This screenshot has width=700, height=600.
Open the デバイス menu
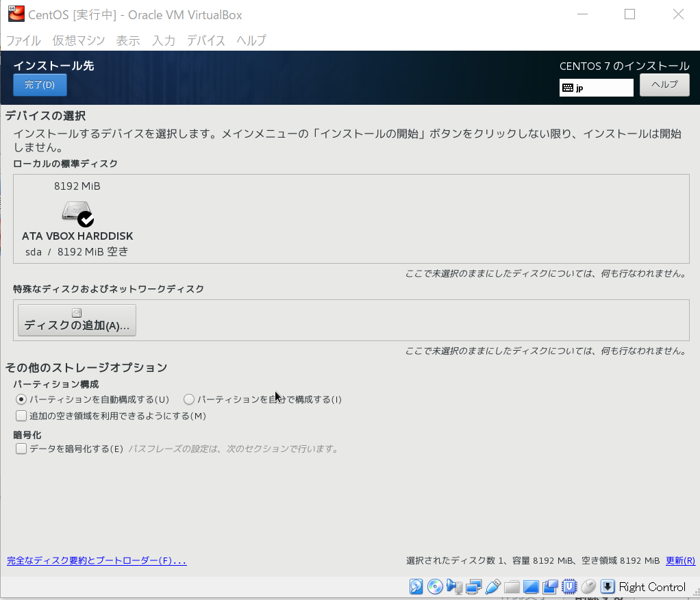point(205,40)
